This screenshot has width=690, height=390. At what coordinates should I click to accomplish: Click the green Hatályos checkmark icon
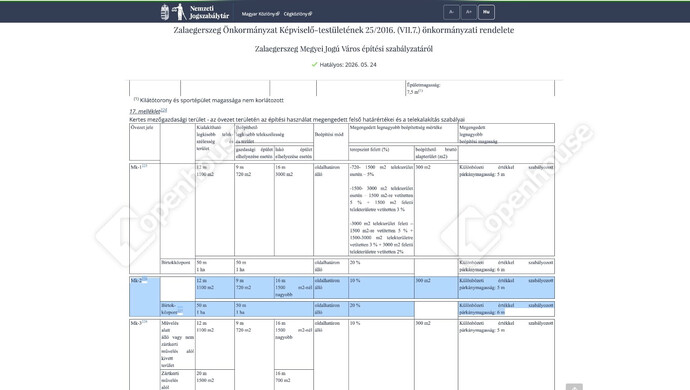[314, 64]
